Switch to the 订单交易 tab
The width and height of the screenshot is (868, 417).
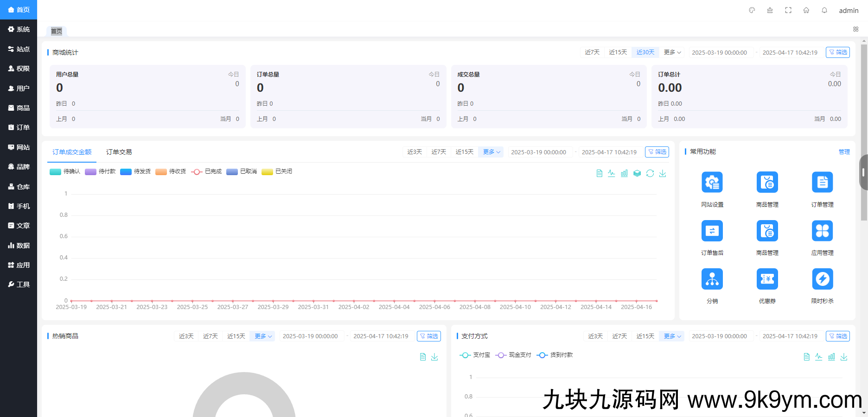click(x=119, y=152)
